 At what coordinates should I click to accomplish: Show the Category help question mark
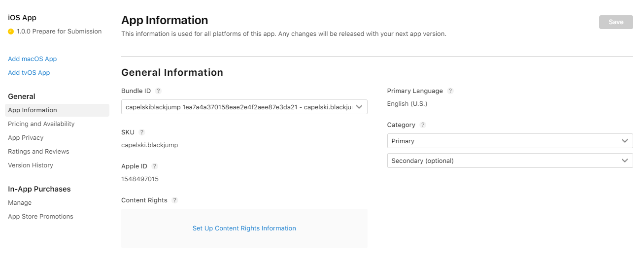tap(423, 125)
